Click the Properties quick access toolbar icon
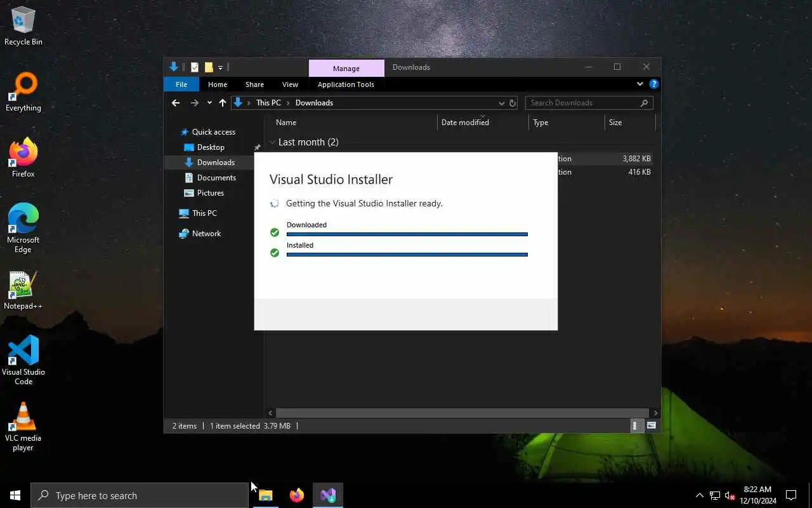 click(x=194, y=67)
